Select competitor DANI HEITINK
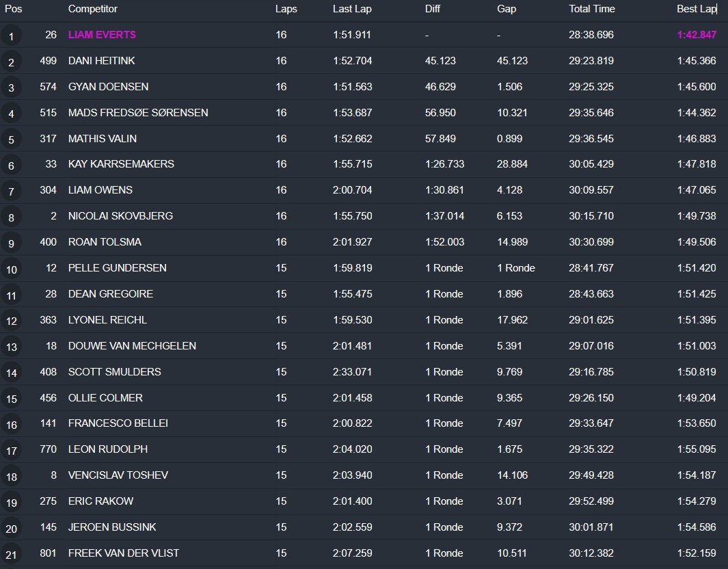Screen dimensions: 728x569 pos(102,61)
